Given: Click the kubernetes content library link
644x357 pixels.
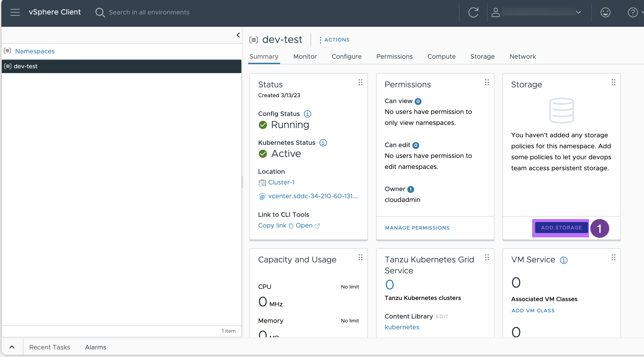Looking at the screenshot, I should tap(402, 327).
